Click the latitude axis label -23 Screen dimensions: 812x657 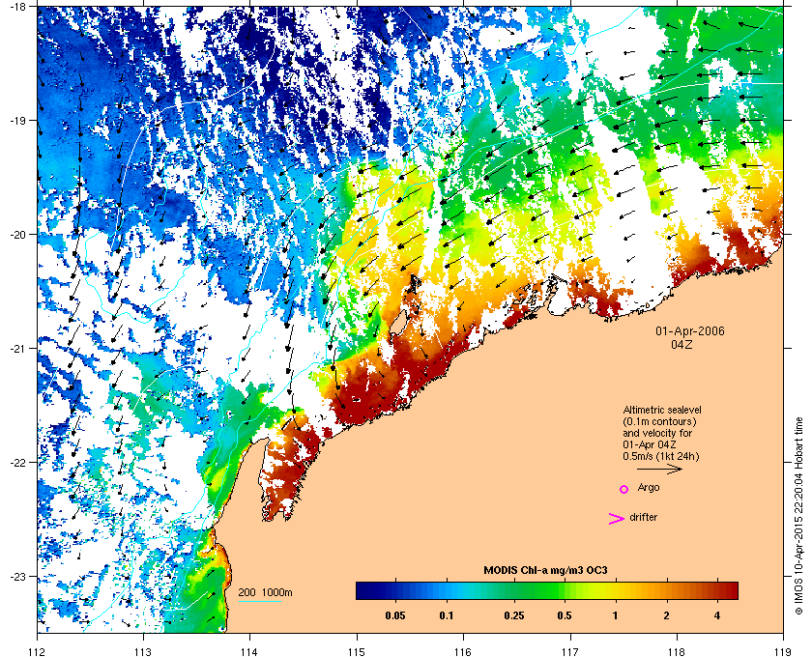[x=17, y=576]
